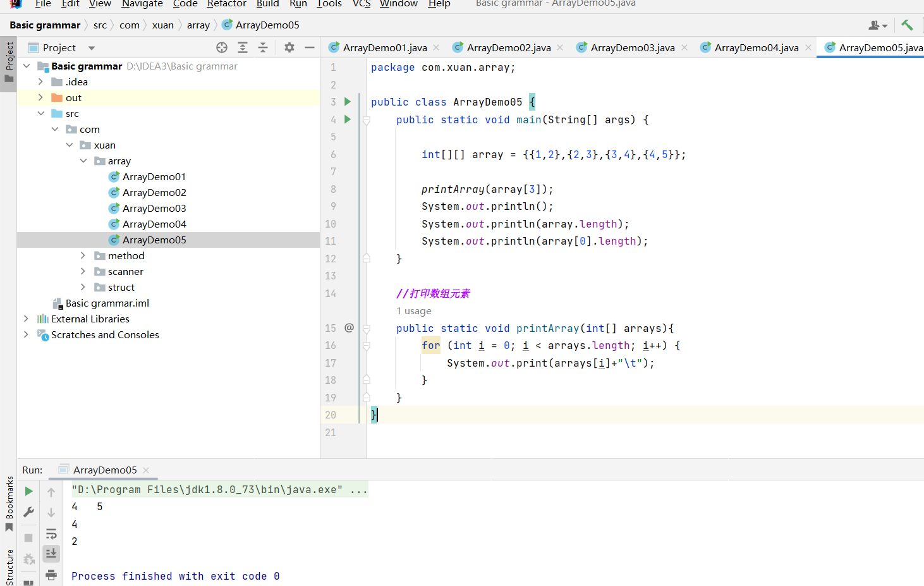This screenshot has width=924, height=586.
Task: Click Scratches and Consoles icon
Action: pyautogui.click(x=43, y=335)
